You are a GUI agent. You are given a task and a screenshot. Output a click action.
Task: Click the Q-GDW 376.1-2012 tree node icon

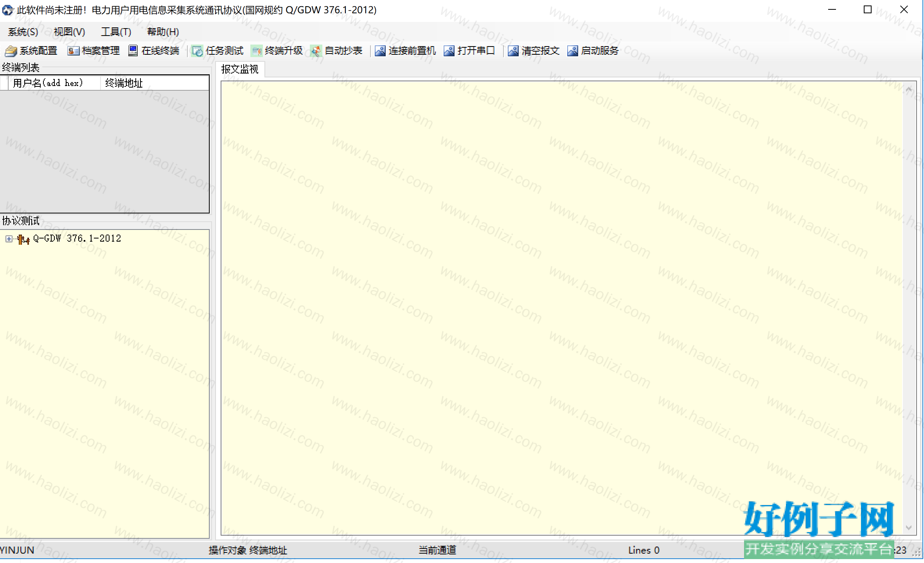click(x=23, y=239)
